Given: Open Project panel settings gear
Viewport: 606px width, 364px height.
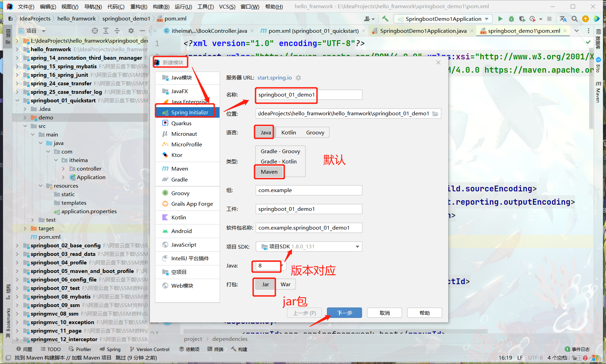Looking at the screenshot, I should [x=131, y=31].
